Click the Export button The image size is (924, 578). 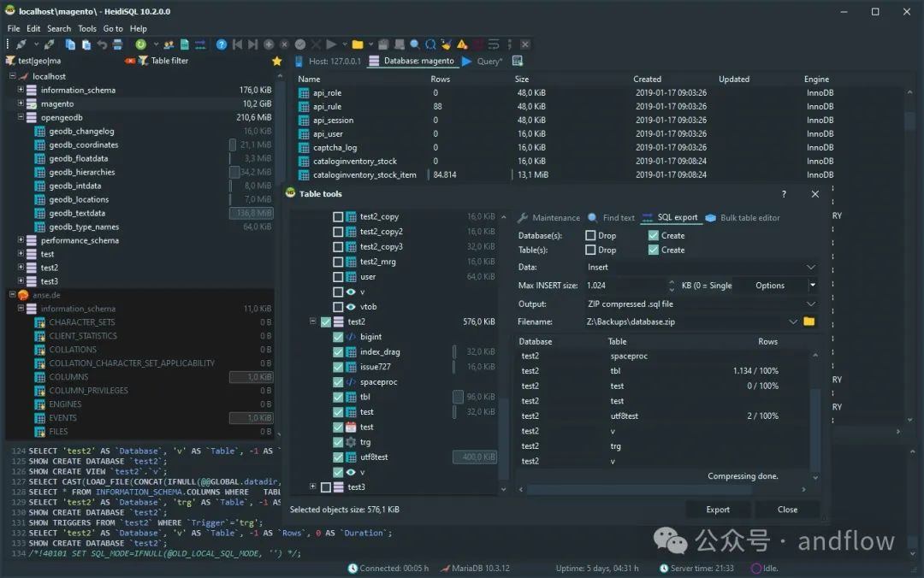pos(718,510)
